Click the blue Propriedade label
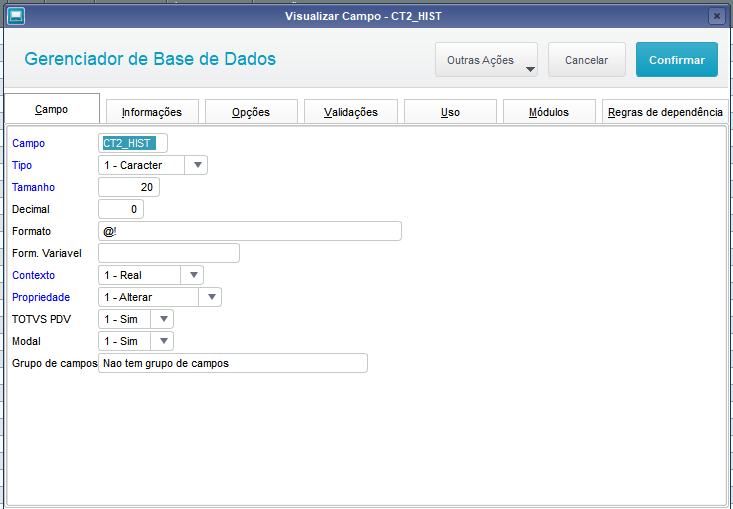Screen dimensions: 733x509 41,297
